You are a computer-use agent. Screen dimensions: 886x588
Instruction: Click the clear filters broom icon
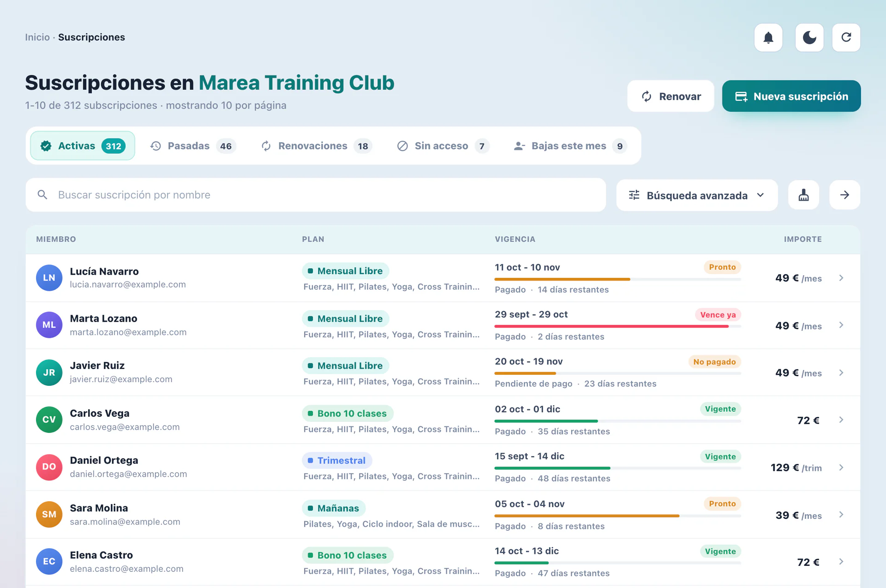tap(803, 195)
